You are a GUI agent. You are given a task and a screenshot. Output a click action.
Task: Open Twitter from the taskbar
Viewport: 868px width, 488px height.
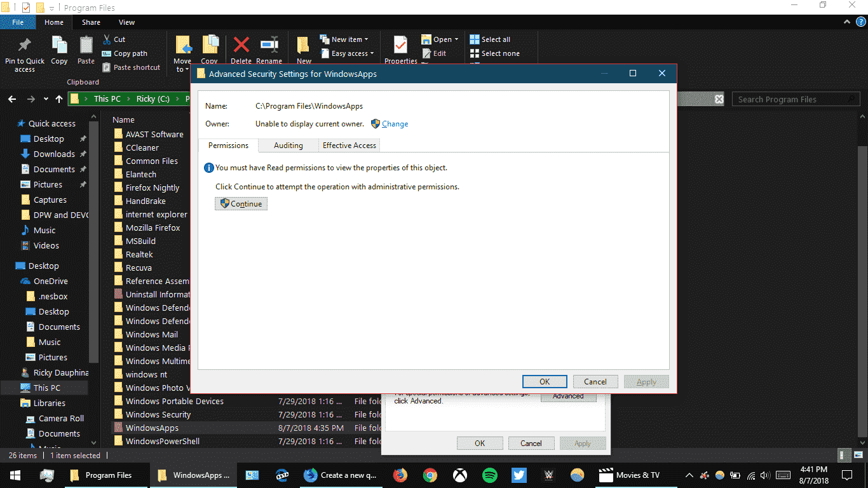[x=519, y=475]
